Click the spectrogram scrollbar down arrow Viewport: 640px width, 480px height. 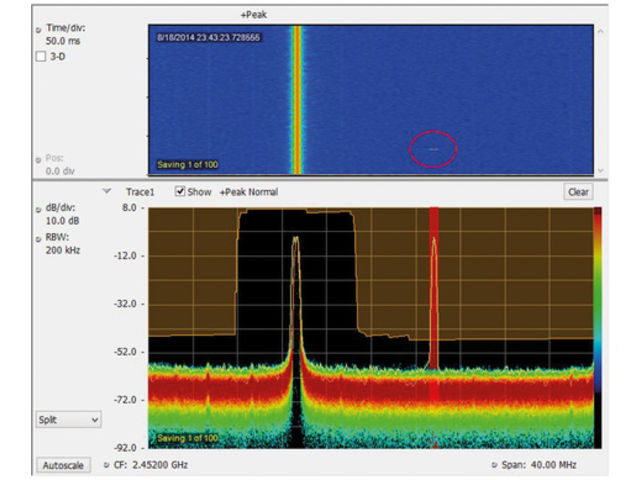(x=600, y=170)
